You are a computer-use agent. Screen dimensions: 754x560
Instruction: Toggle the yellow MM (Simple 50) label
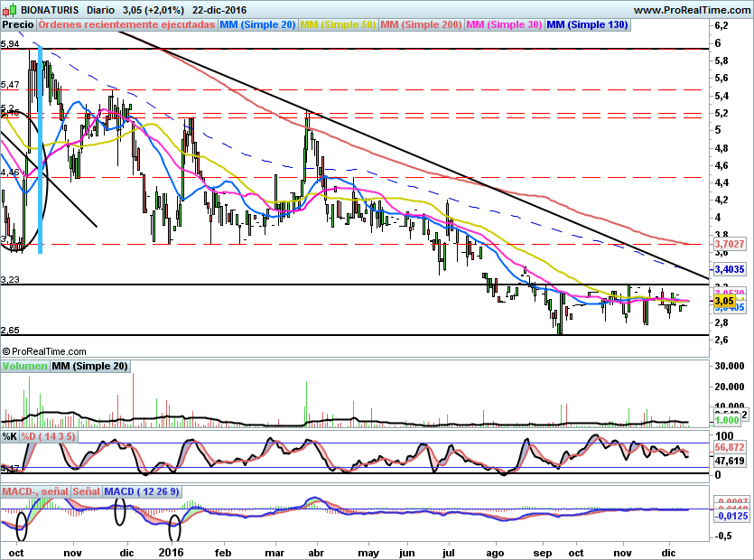[x=338, y=24]
